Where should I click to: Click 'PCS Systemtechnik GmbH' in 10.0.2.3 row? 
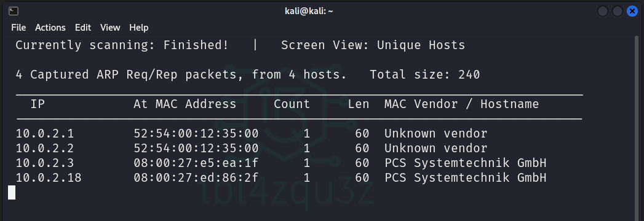[x=466, y=163]
